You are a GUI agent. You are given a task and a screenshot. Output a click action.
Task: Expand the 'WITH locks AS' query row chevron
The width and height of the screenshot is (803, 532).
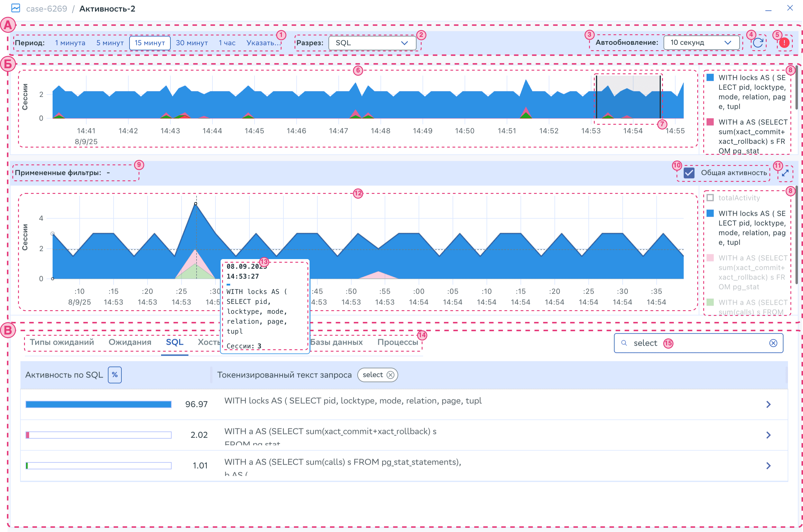tap(768, 405)
